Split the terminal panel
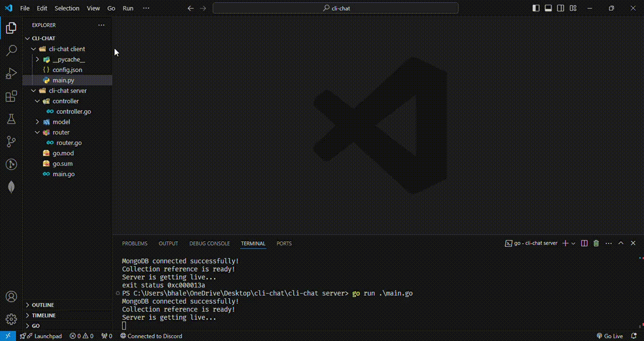Viewport: 644px width, 341px height. coord(584,243)
